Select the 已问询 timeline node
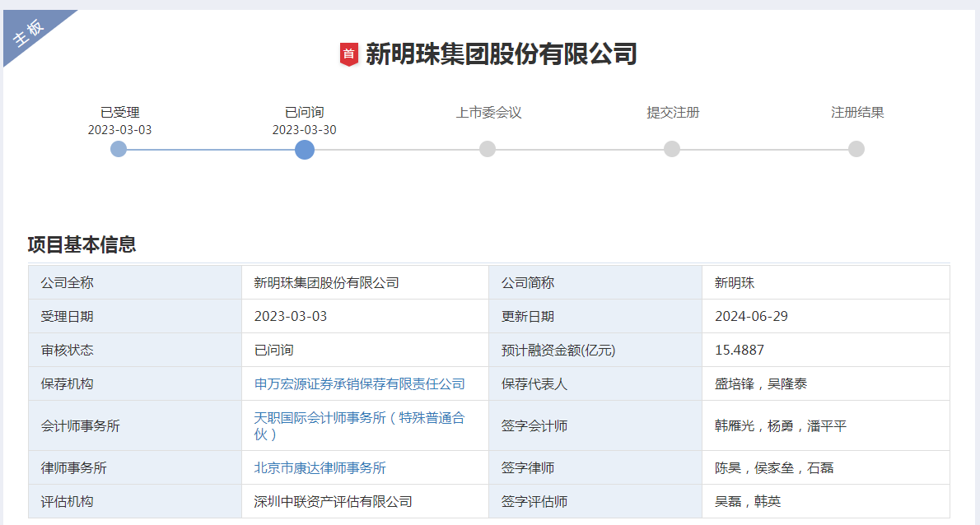 click(305, 150)
